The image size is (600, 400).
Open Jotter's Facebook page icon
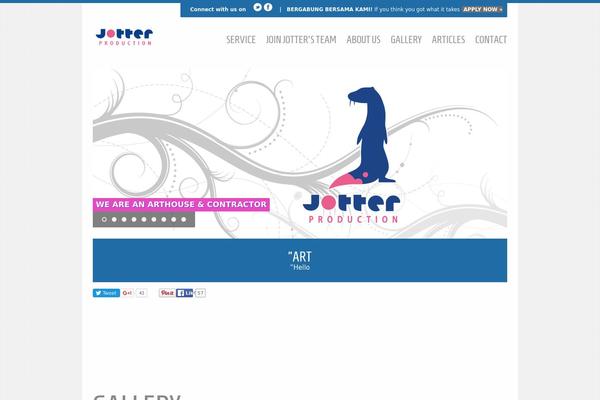[x=268, y=7]
